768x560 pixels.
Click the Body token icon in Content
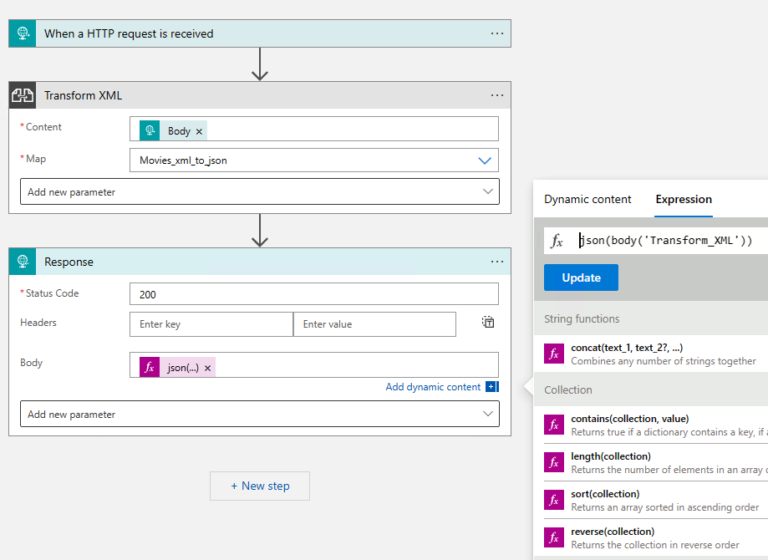point(150,131)
